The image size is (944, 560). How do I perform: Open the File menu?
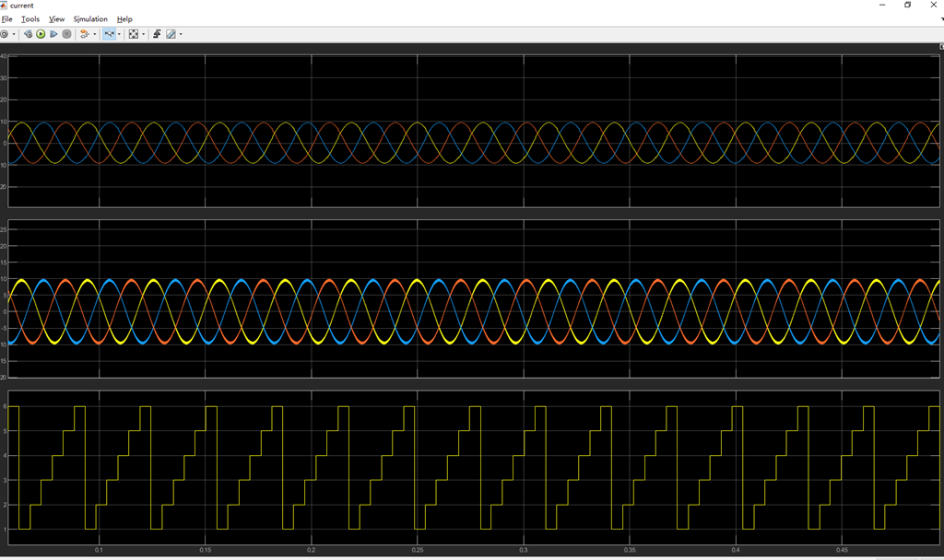pos(7,19)
